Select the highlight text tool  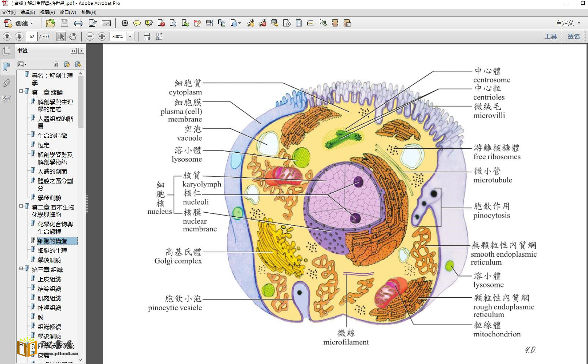(149, 23)
